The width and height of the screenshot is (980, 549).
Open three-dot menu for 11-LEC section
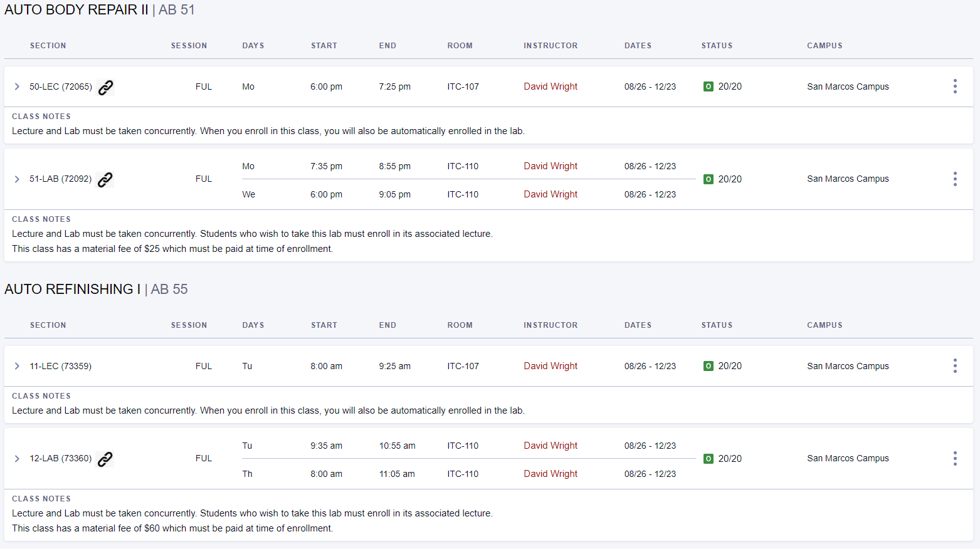[x=954, y=366]
